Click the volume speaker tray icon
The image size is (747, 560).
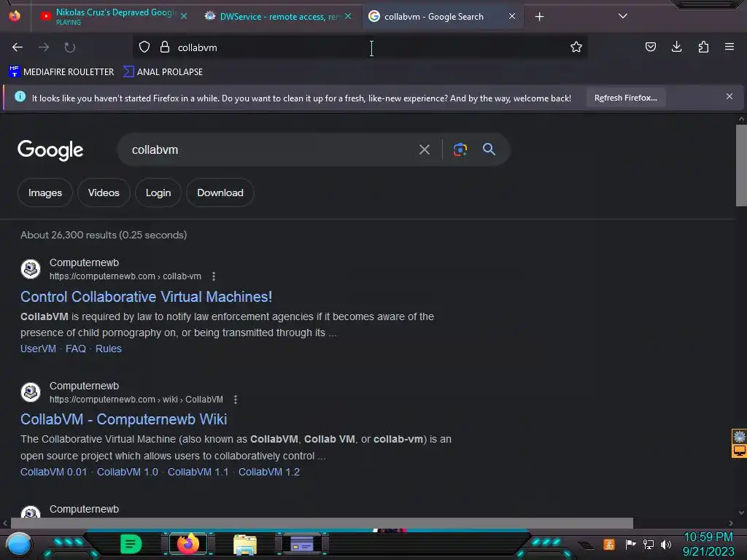tap(665, 544)
